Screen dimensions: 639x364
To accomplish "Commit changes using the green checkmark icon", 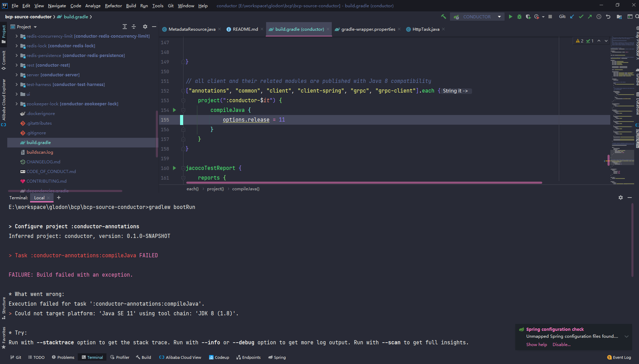I will pyautogui.click(x=581, y=16).
